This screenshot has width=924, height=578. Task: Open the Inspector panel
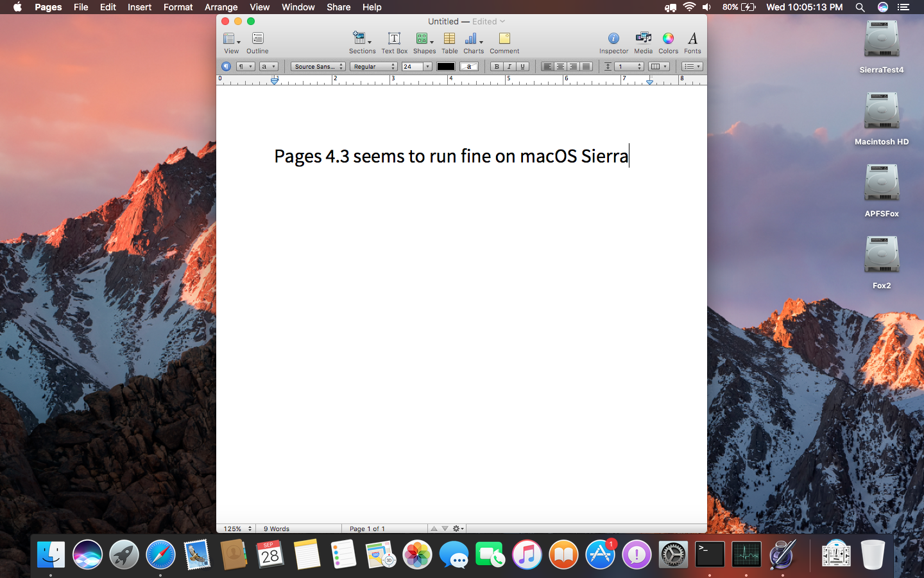613,43
